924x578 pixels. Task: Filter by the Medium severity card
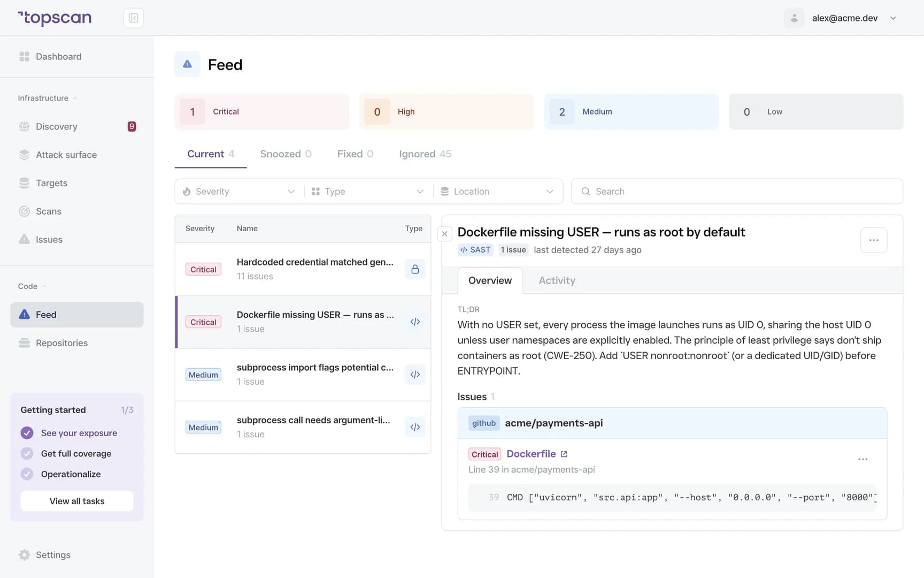631,112
